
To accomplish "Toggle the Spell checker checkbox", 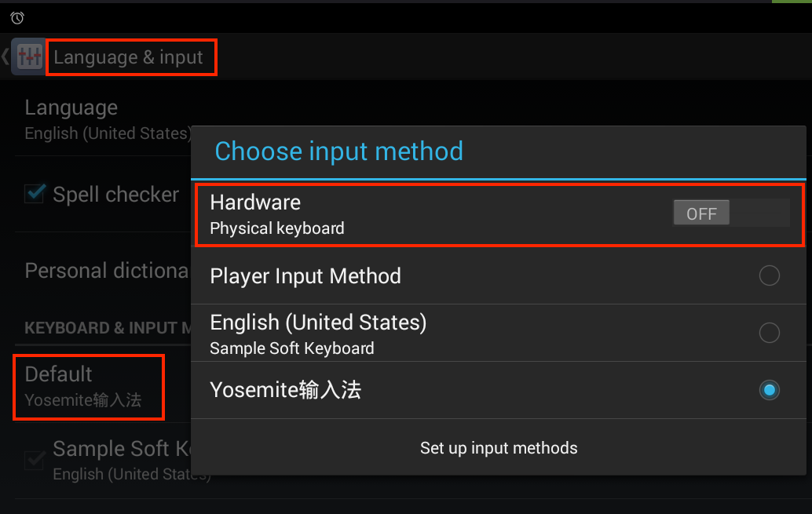I will pos(35,194).
